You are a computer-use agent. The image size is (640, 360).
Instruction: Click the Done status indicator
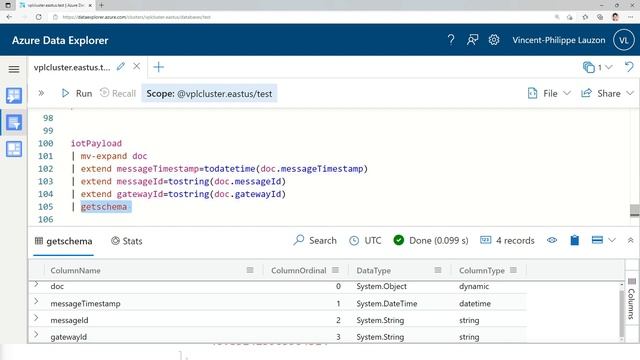[x=431, y=240]
